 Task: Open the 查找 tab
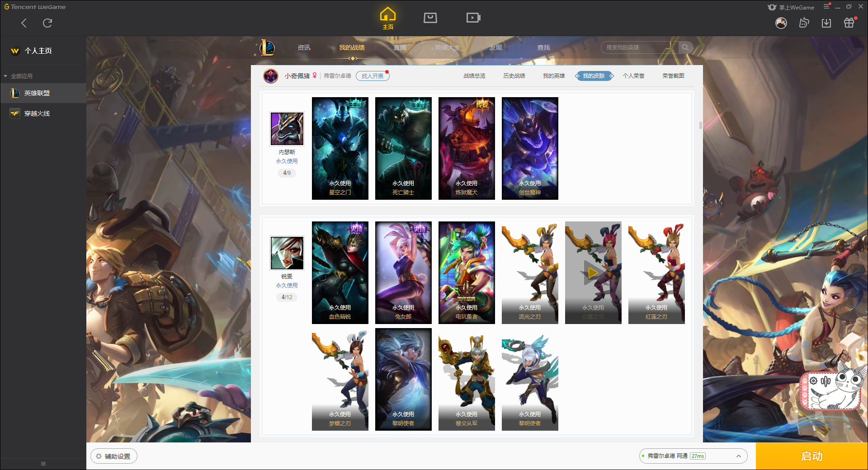[543, 47]
